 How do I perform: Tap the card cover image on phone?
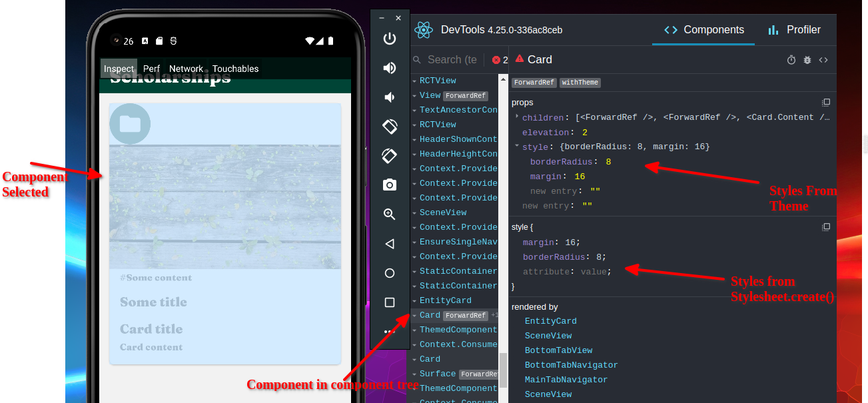(225, 207)
